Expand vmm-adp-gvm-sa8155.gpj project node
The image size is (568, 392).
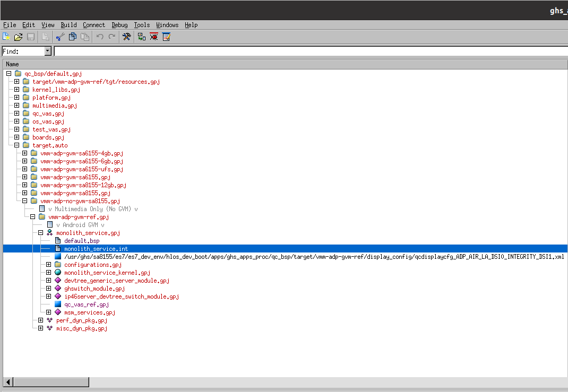click(25, 193)
